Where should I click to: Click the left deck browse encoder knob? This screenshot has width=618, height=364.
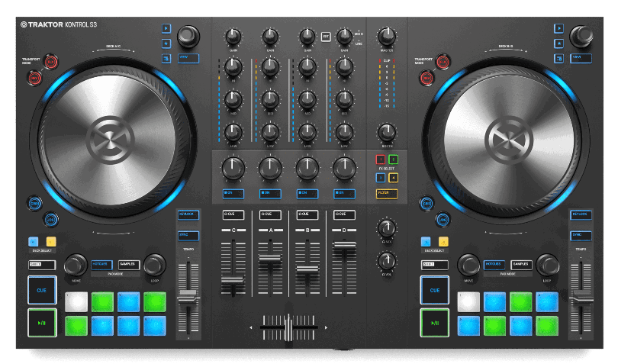click(x=188, y=36)
